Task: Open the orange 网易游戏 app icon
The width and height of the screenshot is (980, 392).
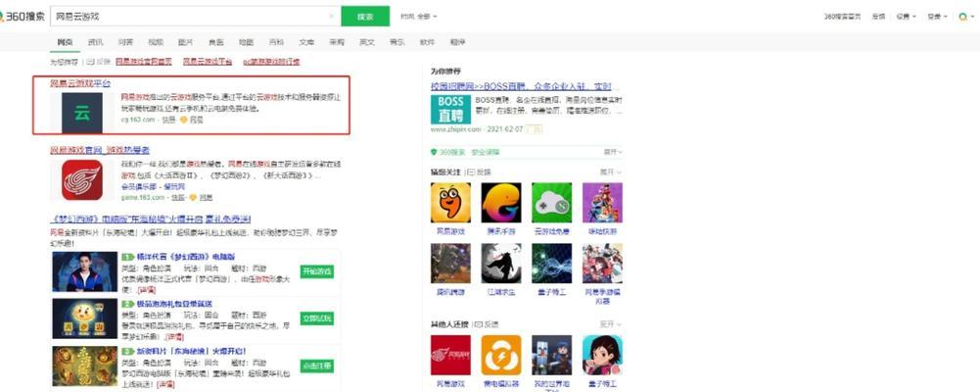Action: 450,203
